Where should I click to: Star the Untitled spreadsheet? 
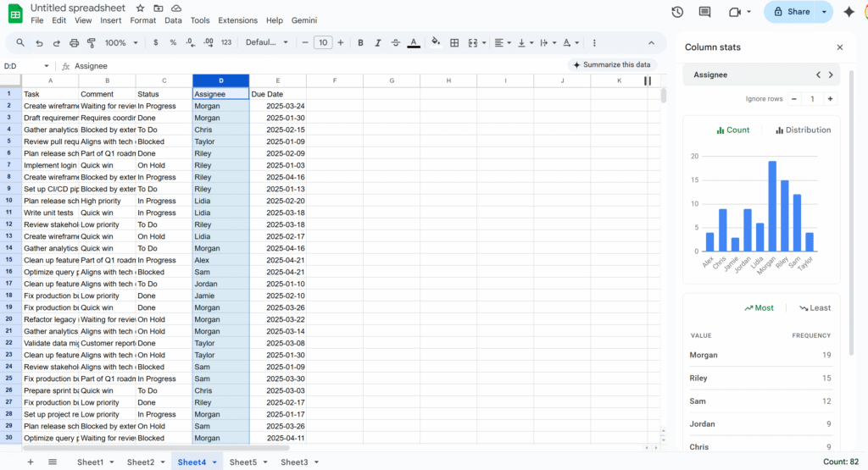140,8
